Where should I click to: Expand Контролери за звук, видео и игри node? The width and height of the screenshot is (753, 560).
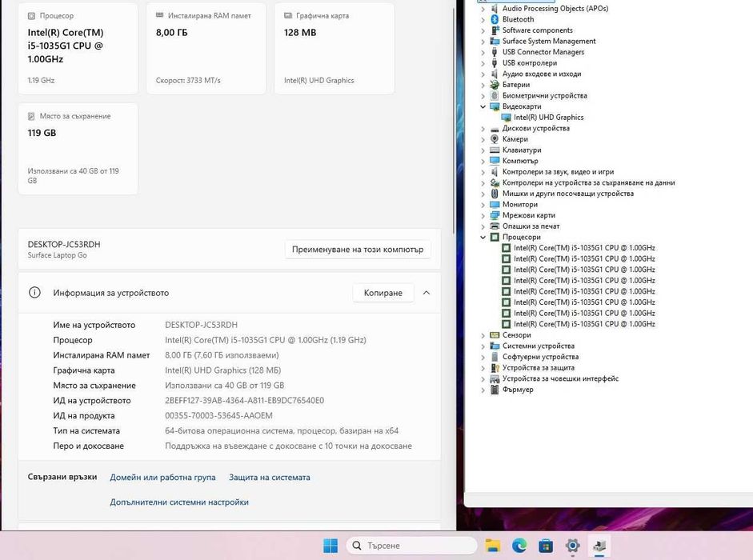pos(483,172)
